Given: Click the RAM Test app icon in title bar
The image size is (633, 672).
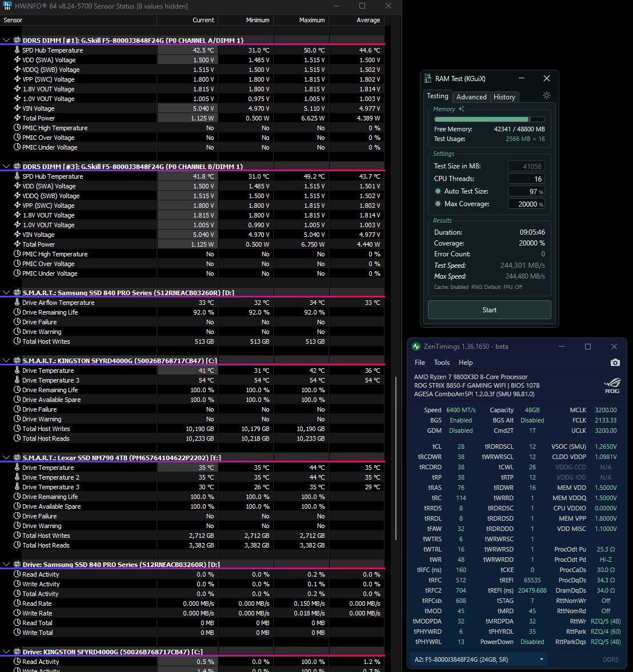Looking at the screenshot, I should [x=427, y=78].
